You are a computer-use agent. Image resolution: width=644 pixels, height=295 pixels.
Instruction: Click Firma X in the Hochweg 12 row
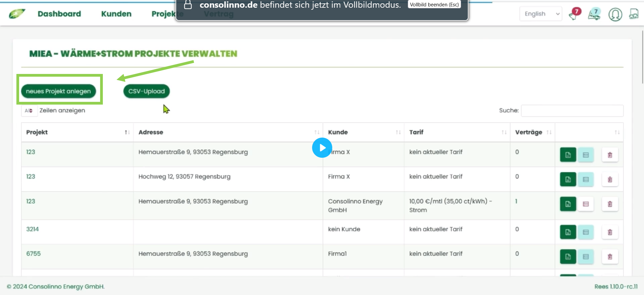click(339, 177)
